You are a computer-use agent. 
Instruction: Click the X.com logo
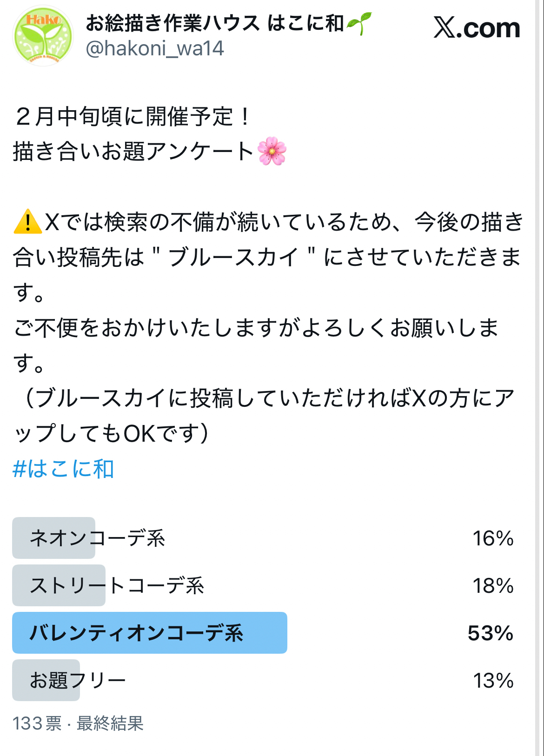click(x=477, y=28)
